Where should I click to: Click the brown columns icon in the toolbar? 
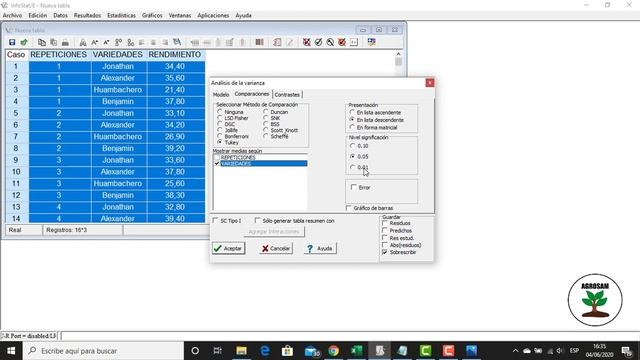coord(259,42)
